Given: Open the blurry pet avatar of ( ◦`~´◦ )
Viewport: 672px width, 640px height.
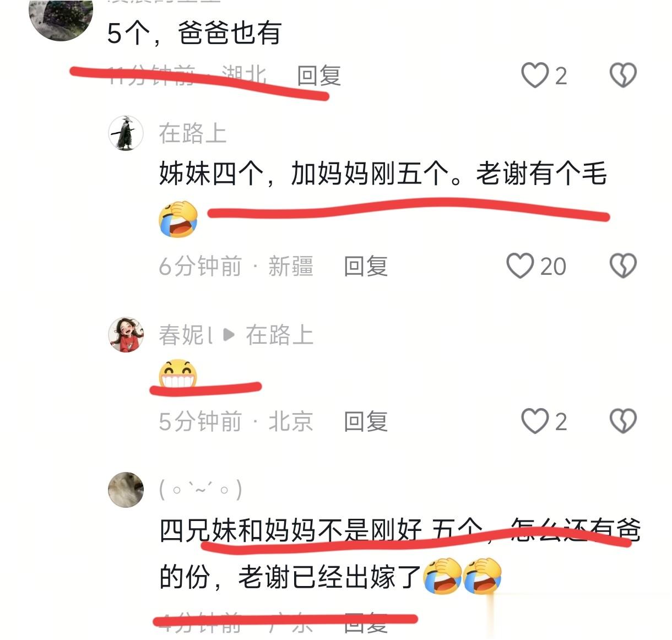Looking at the screenshot, I should tap(126, 490).
